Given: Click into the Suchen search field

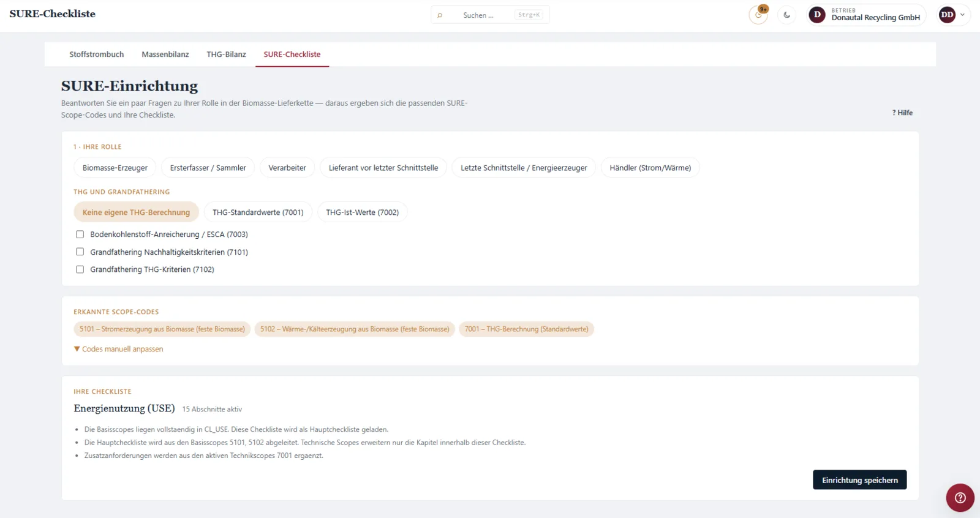Looking at the screenshot, I should tap(490, 15).
